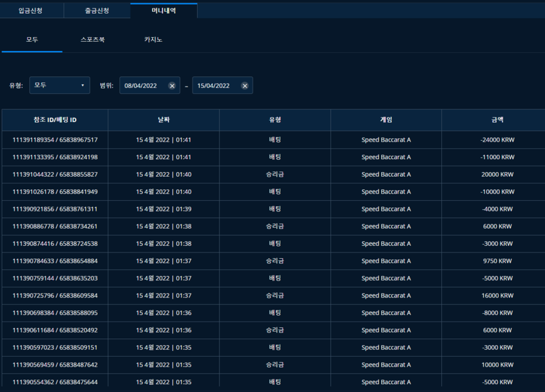Click the start date field 08/04/2022
Image resolution: width=545 pixels, height=392 pixels.
[x=150, y=85]
